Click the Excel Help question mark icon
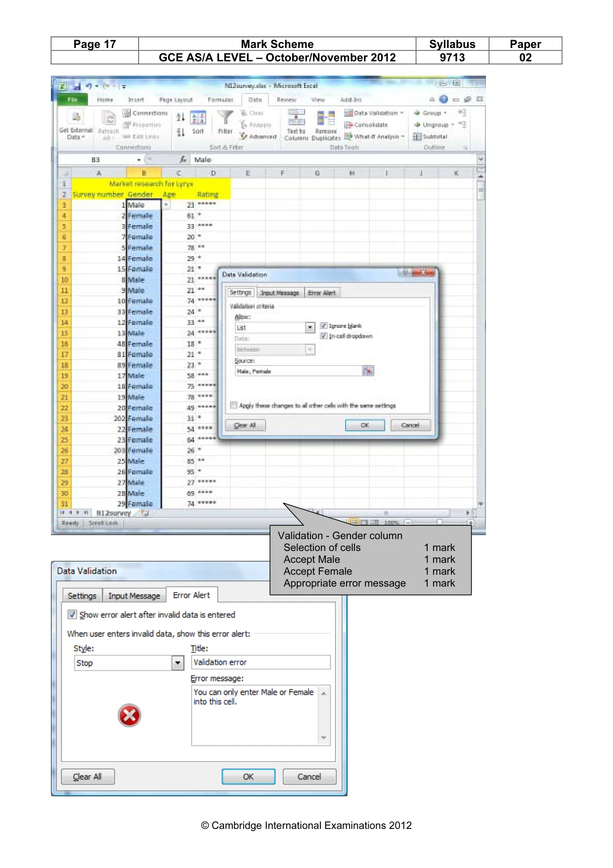 pyautogui.click(x=443, y=99)
